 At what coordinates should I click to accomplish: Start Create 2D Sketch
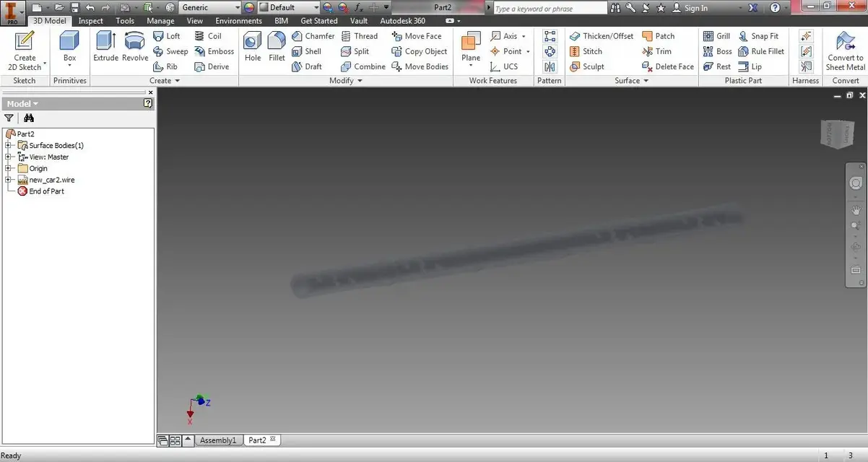[25, 51]
